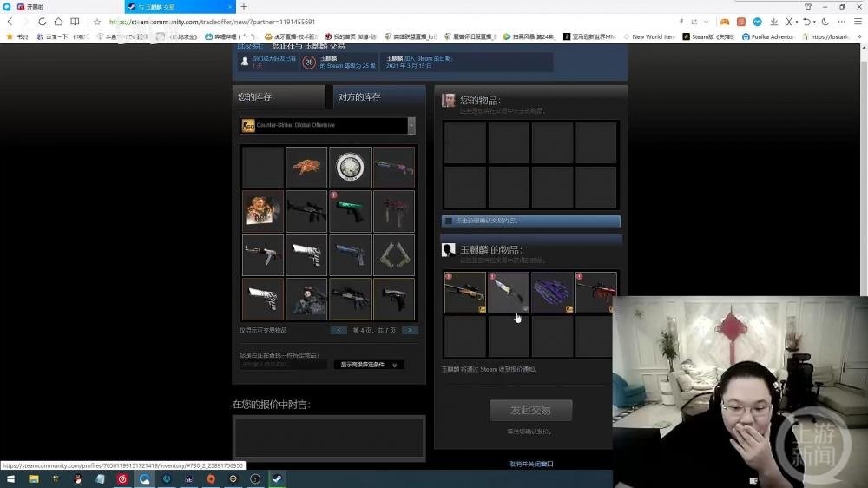Click the 发起交易 make offer button
The height and width of the screenshot is (488, 868).
(530, 410)
